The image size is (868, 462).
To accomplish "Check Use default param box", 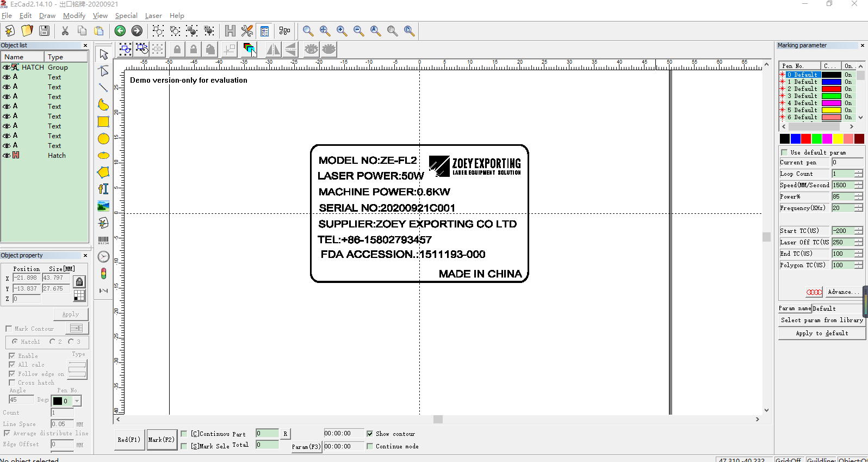I will coord(784,152).
